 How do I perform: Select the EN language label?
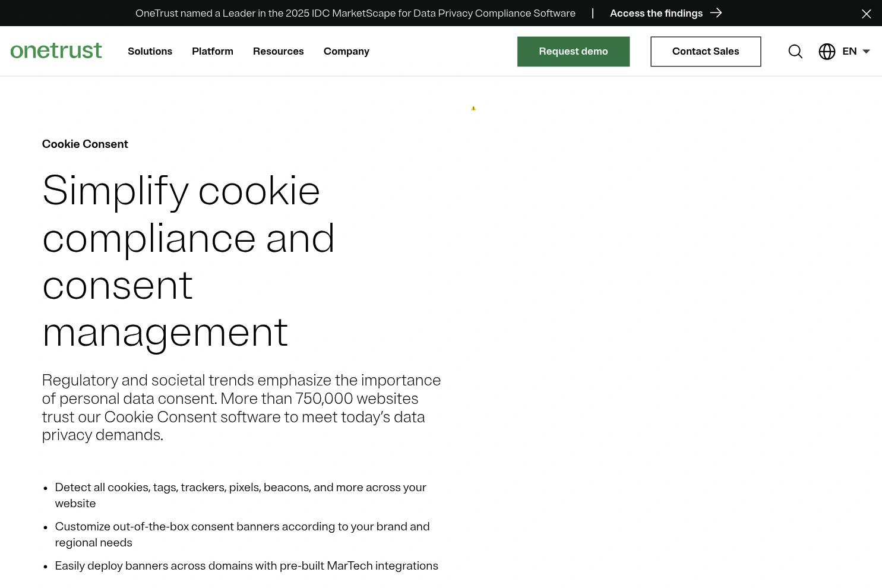coord(849,52)
